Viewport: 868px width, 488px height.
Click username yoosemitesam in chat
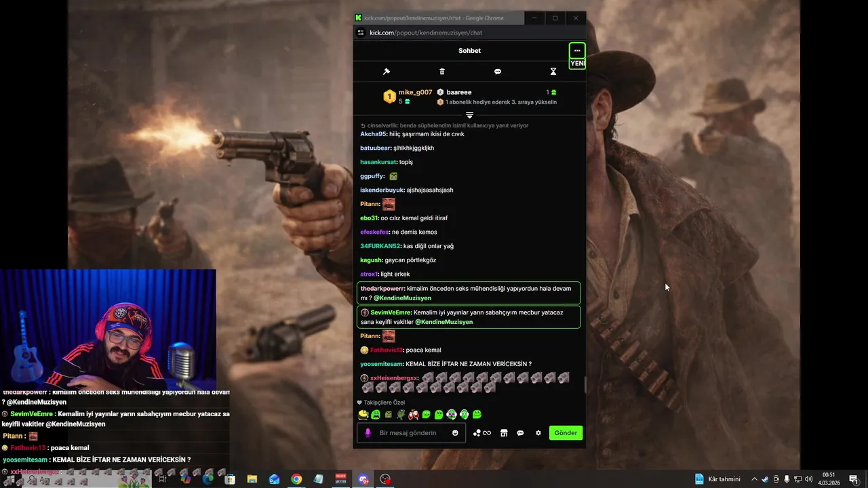(x=382, y=364)
